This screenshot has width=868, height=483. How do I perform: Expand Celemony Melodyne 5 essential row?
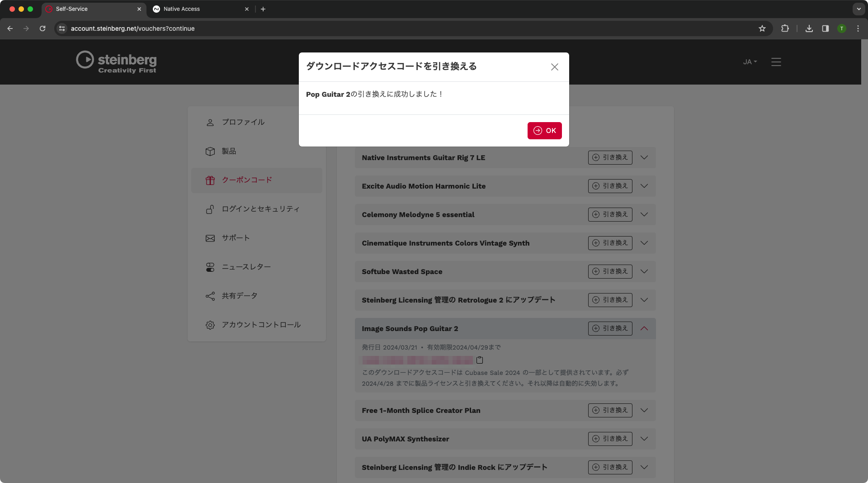(x=644, y=214)
